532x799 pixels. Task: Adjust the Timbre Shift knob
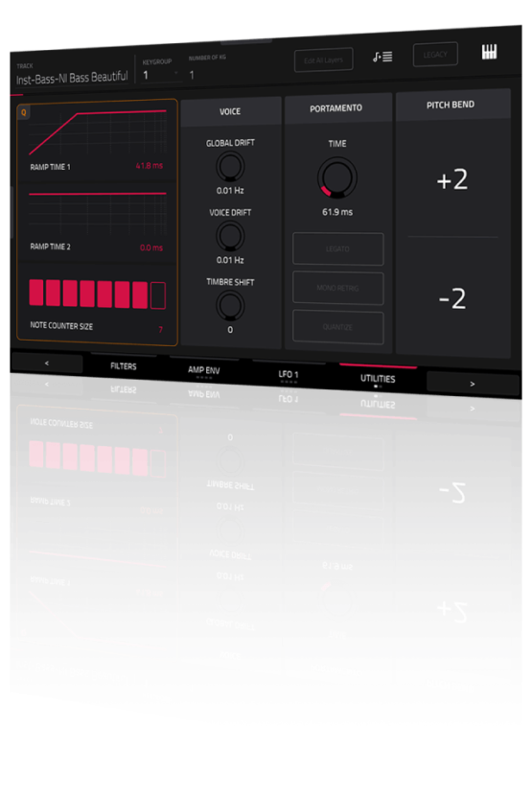click(230, 306)
